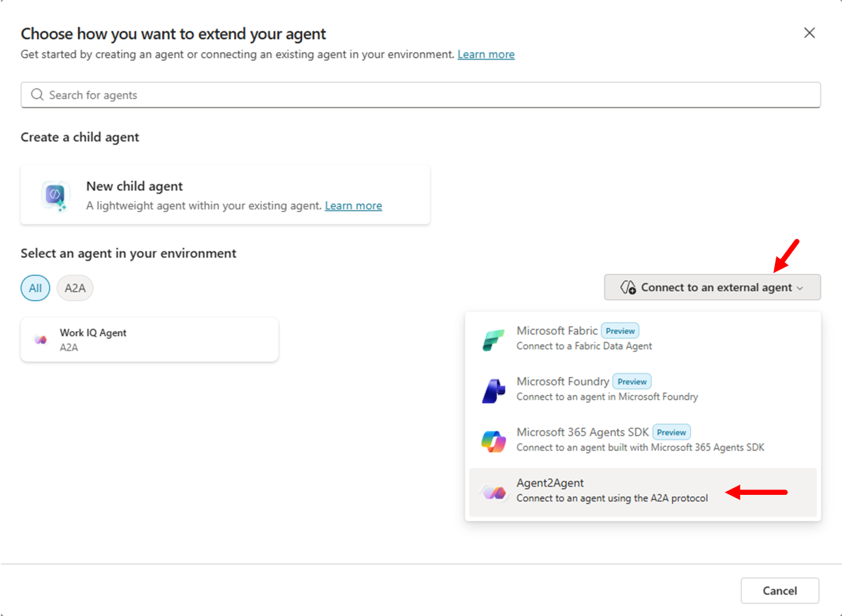Click the Microsoft 365 Agents SDK icon

(x=494, y=441)
